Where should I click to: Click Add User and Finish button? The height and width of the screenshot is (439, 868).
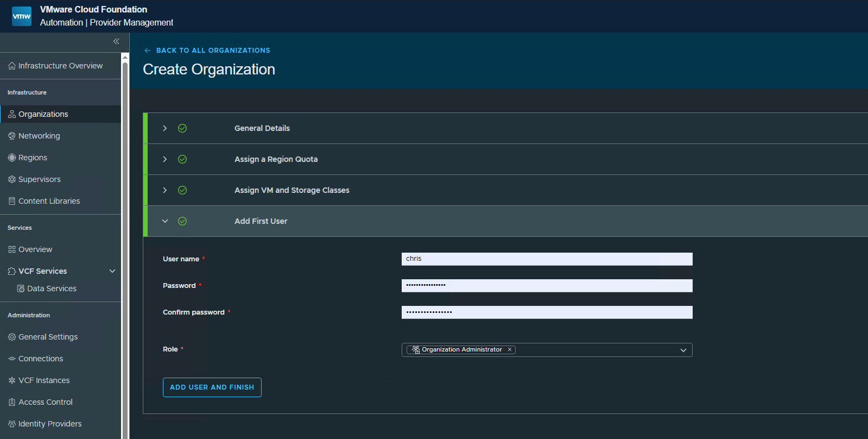tap(212, 387)
